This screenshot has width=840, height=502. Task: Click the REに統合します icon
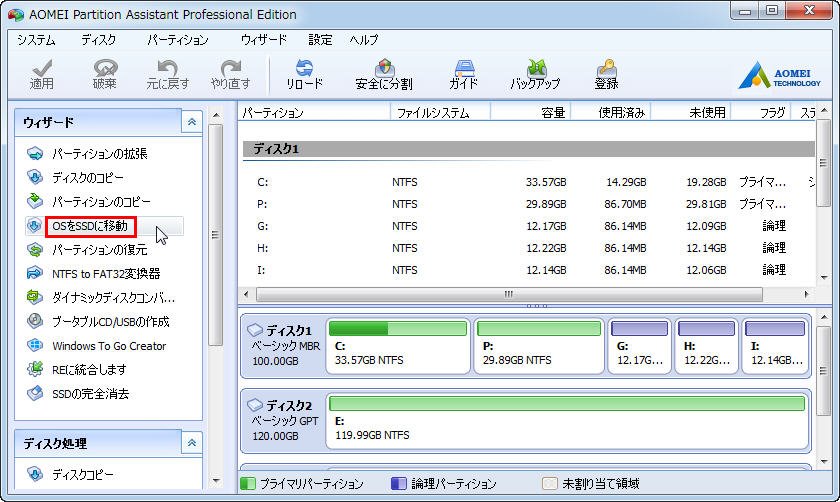(35, 369)
